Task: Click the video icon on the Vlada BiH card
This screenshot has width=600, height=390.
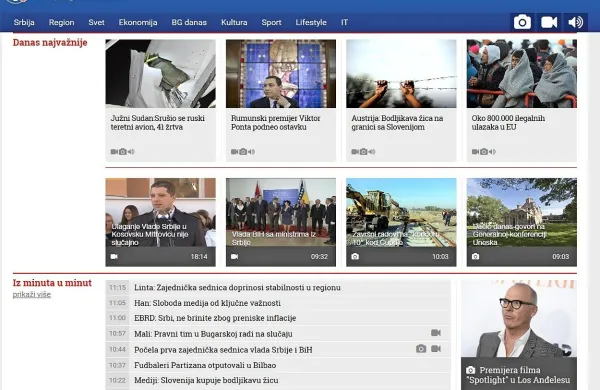Action: tap(235, 257)
